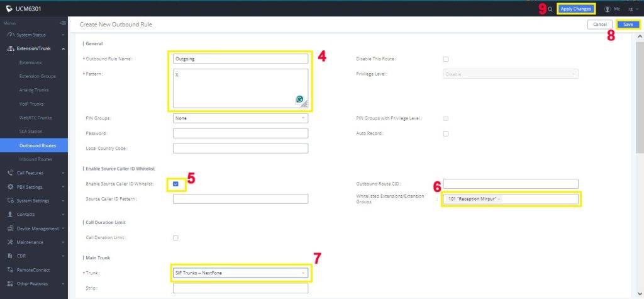Click the Contacts person icon in the sidebar
The height and width of the screenshot is (299, 644).
pos(11,215)
